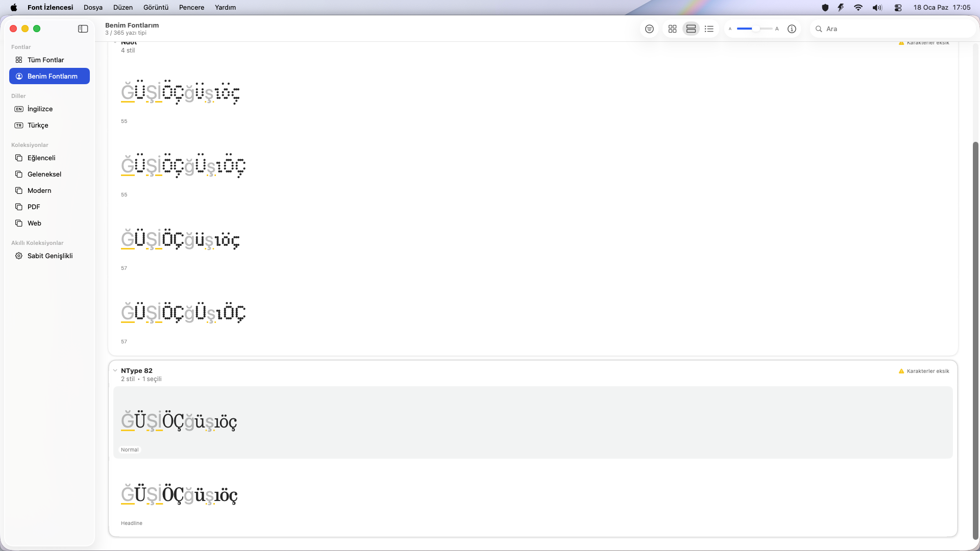Switch to list view
The image size is (980, 551).
click(709, 29)
